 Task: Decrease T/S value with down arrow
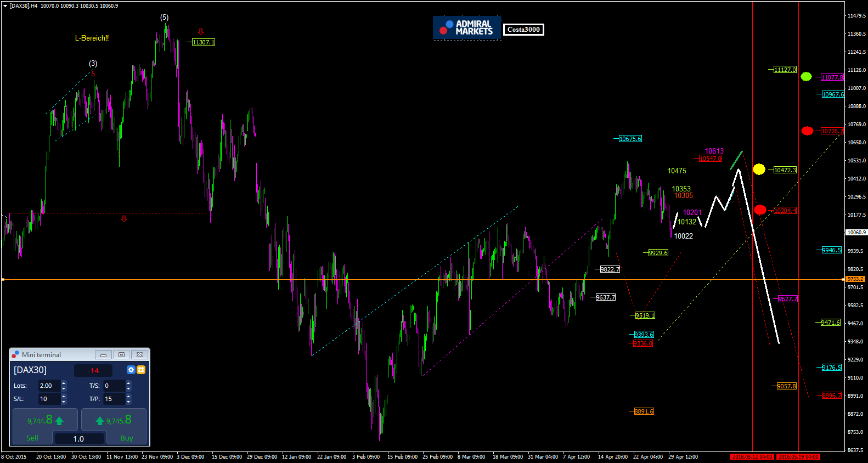pos(128,388)
